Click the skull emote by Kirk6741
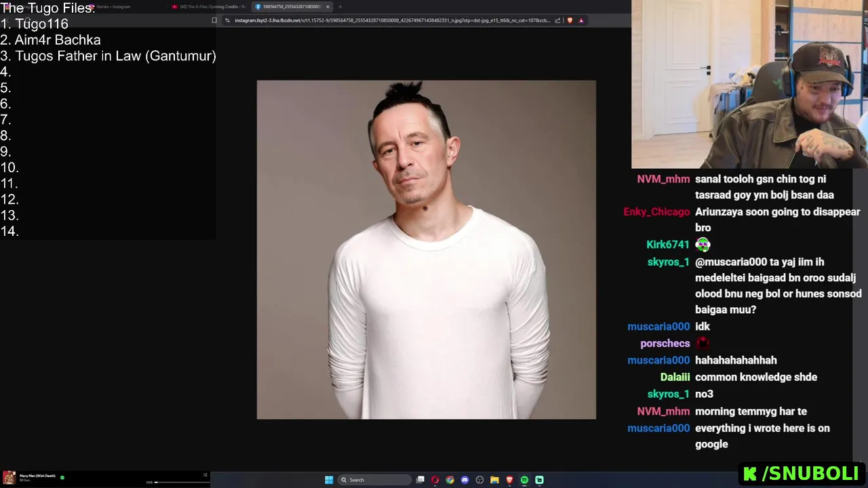868x488 pixels. point(703,245)
